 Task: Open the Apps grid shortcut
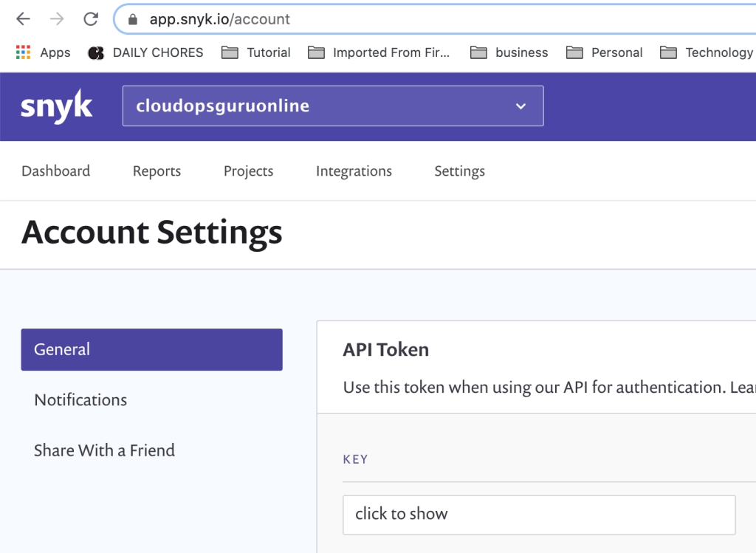tap(23, 52)
